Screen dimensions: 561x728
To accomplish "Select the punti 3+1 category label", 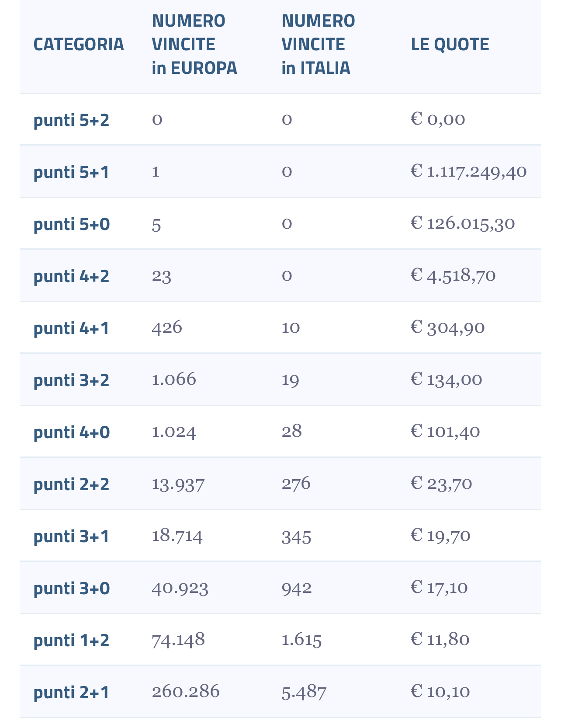I will (71, 536).
